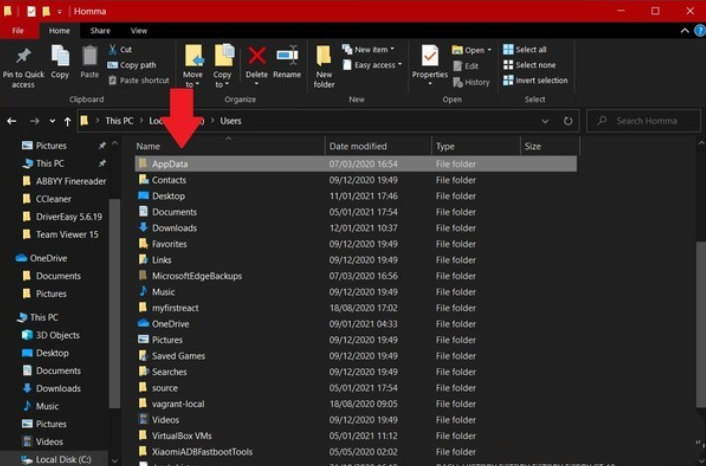Refresh the current folder view

568,121
